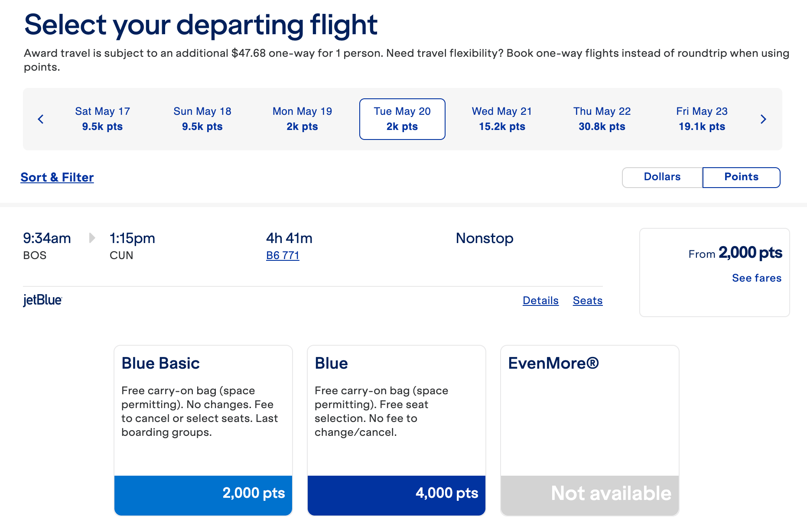Viewport: 807px width, 532px height.
Task: Click the jetBlue airline logo
Action: (x=42, y=300)
